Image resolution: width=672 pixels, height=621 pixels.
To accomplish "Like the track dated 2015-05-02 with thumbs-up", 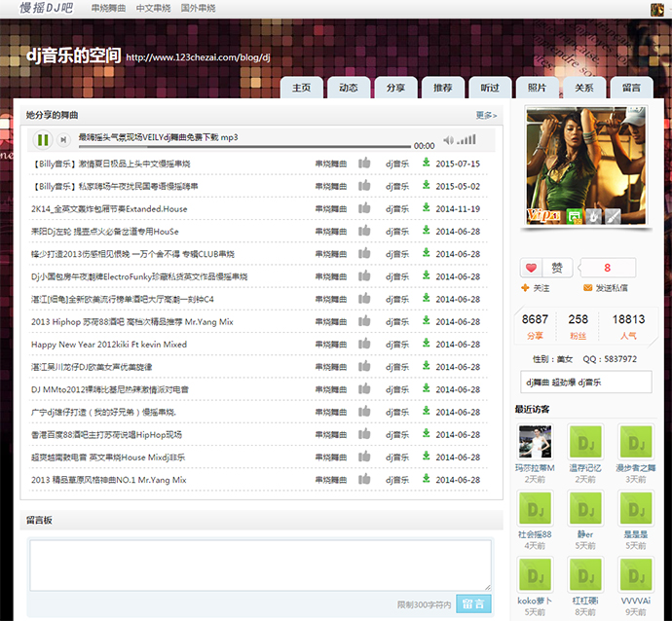I will (364, 186).
